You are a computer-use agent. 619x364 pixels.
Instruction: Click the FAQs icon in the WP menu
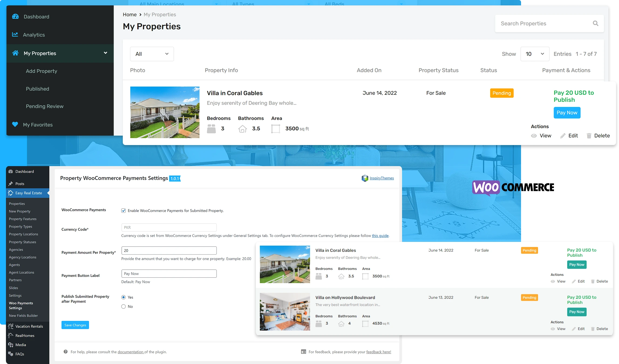11,354
